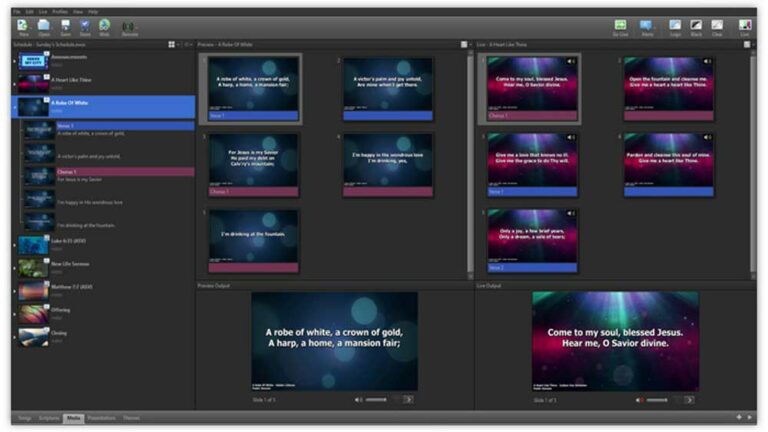Select 'A victor's palm and joy untold' schedule row
768x432 pixels.
(x=109, y=153)
